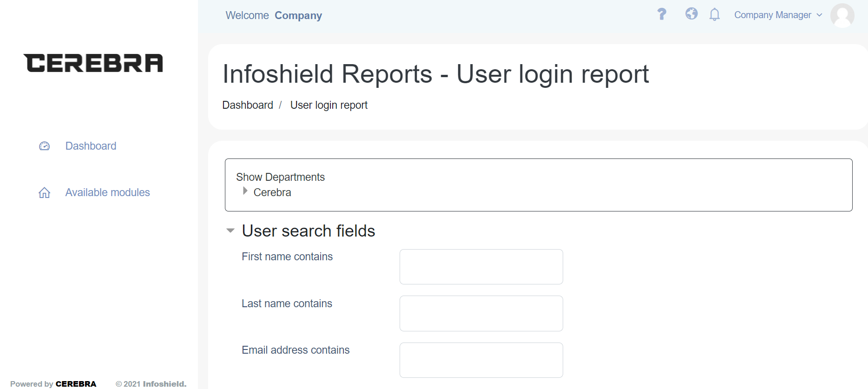This screenshot has width=868, height=389.
Task: Open the globe language icon
Action: (691, 14)
